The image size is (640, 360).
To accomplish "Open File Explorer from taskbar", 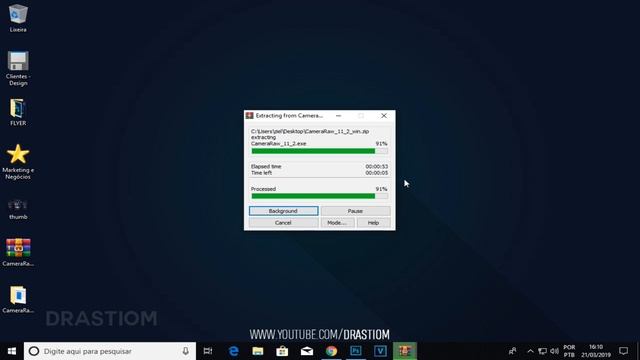I will 258,351.
